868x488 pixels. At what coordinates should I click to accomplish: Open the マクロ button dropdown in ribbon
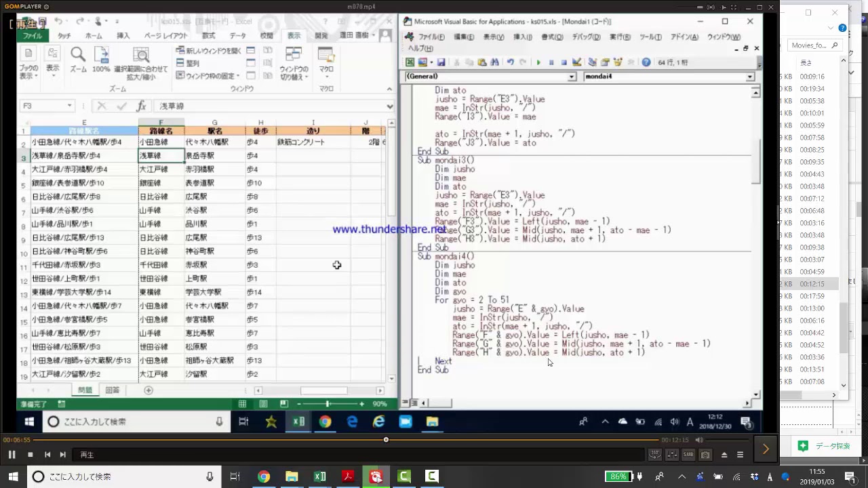click(x=326, y=69)
